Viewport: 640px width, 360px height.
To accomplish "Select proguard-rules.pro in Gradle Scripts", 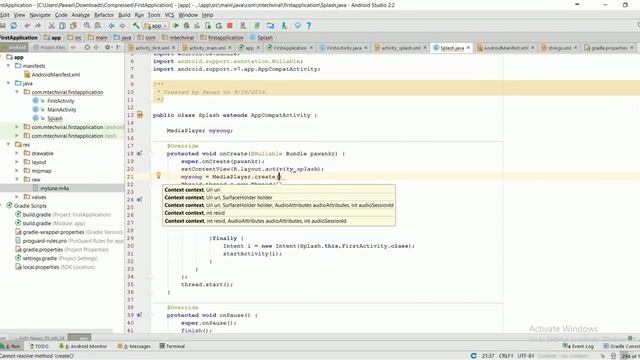I will (x=44, y=241).
